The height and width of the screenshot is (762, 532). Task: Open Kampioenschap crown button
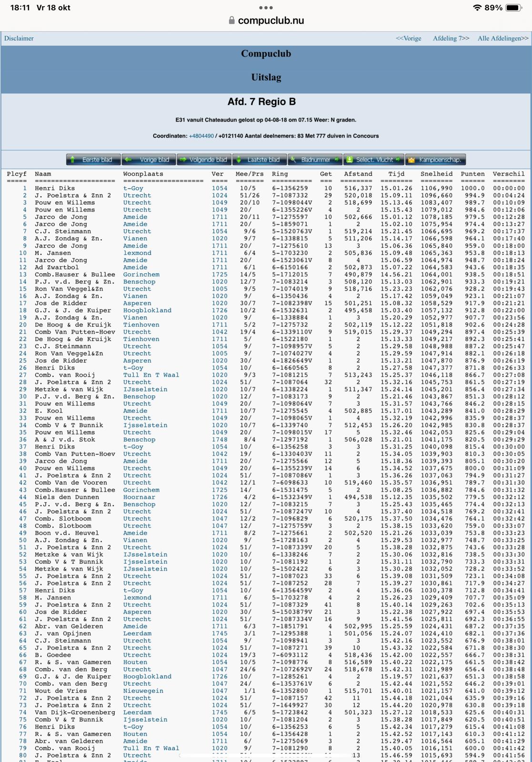435,160
